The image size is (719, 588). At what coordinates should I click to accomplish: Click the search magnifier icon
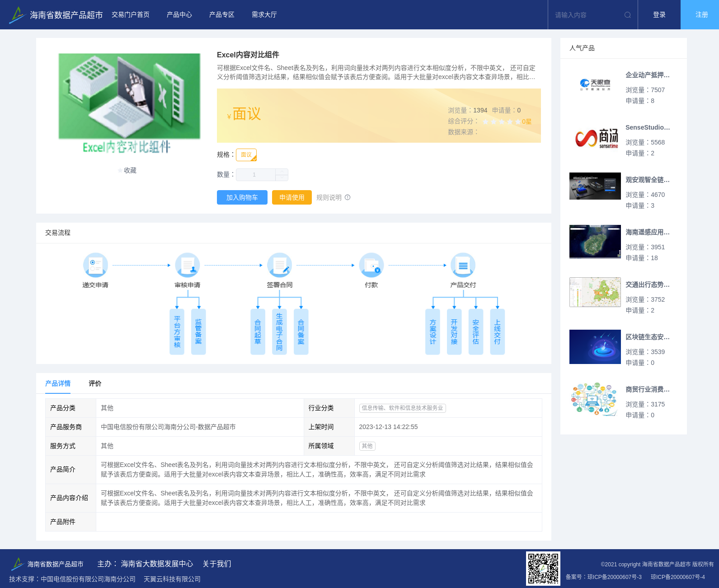pos(627,15)
